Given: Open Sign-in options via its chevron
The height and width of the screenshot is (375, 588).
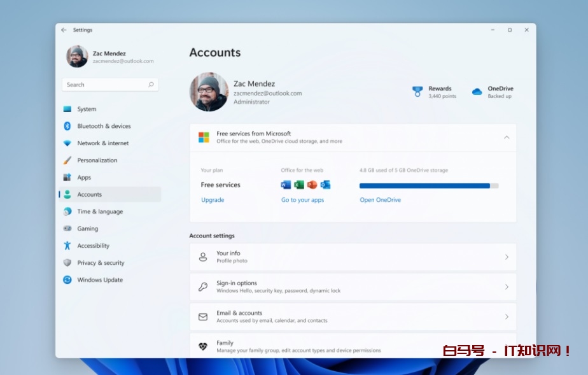Looking at the screenshot, I should (507, 287).
